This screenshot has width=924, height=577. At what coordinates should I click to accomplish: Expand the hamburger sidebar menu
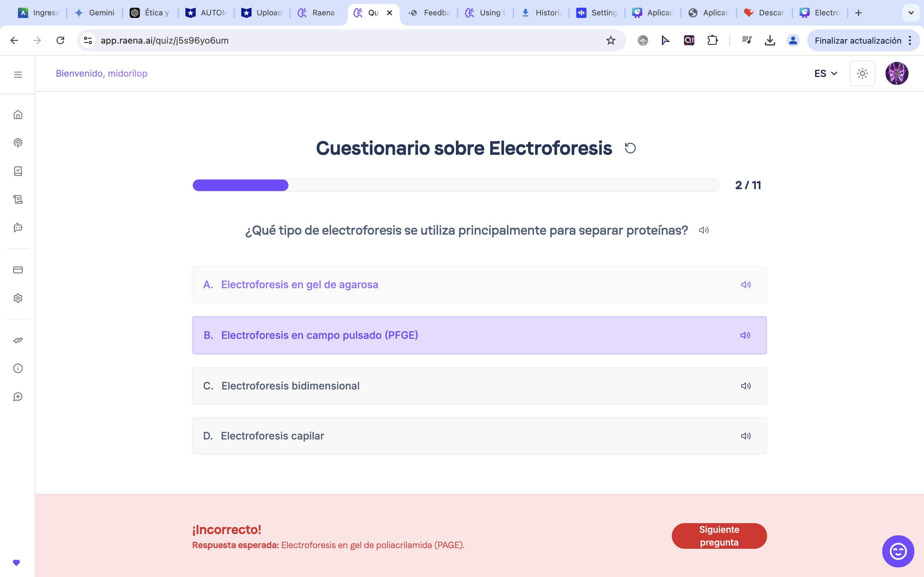coord(18,74)
